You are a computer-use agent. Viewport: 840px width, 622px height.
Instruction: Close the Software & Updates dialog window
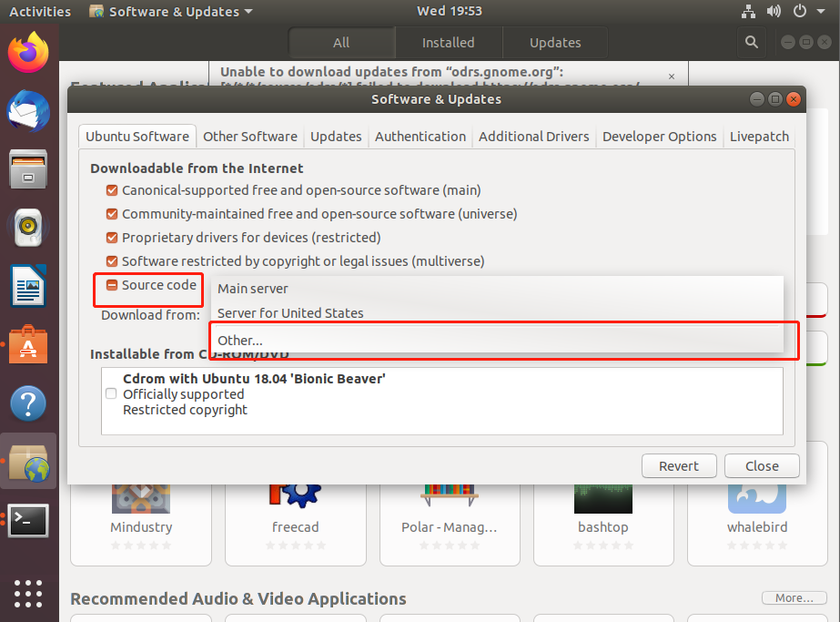(x=794, y=99)
